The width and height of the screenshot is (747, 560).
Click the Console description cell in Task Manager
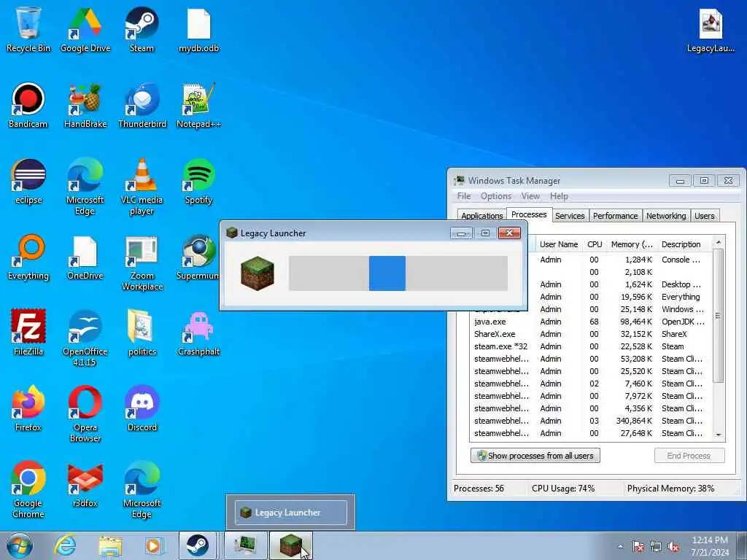click(x=681, y=260)
